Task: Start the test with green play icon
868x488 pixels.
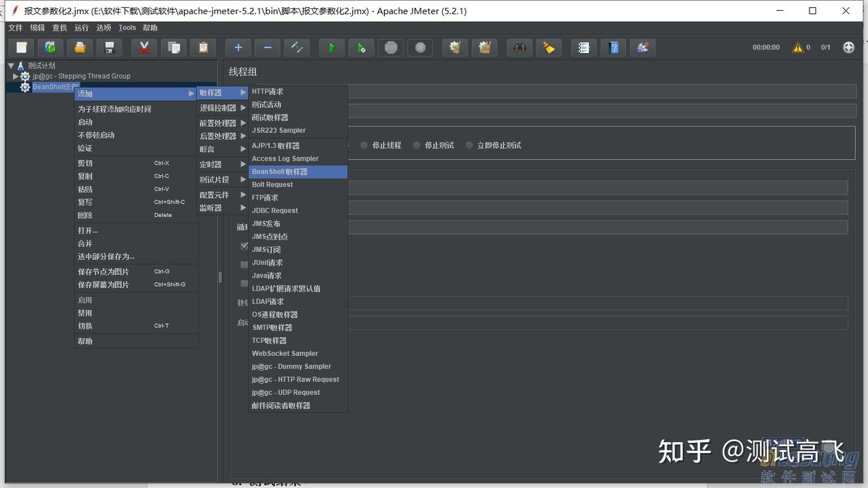Action: pyautogui.click(x=332, y=48)
